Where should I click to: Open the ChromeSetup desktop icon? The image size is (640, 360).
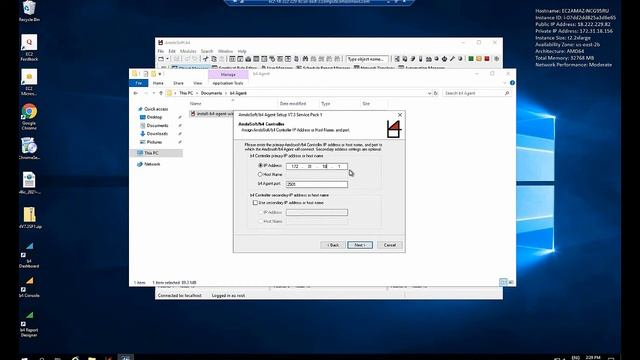tap(29, 149)
